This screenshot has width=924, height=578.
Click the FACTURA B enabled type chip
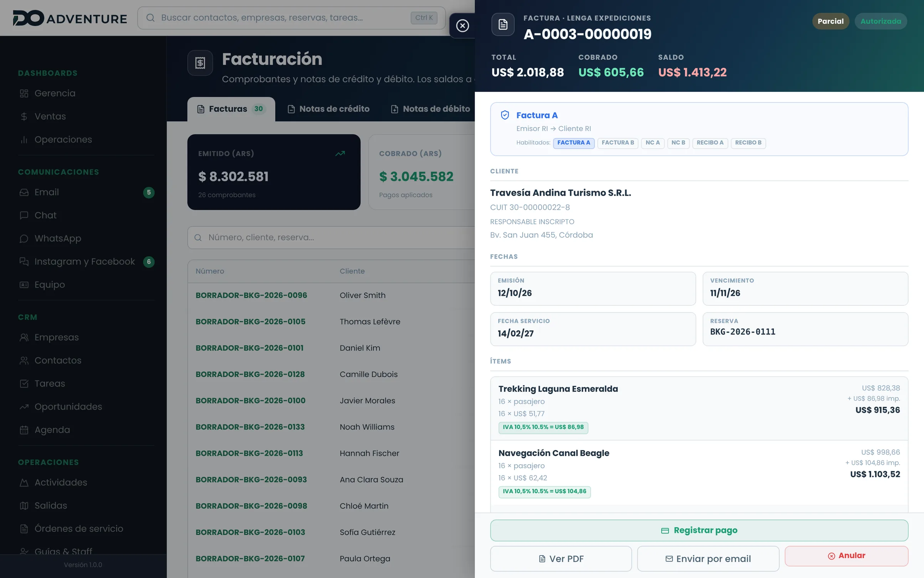[x=618, y=143]
